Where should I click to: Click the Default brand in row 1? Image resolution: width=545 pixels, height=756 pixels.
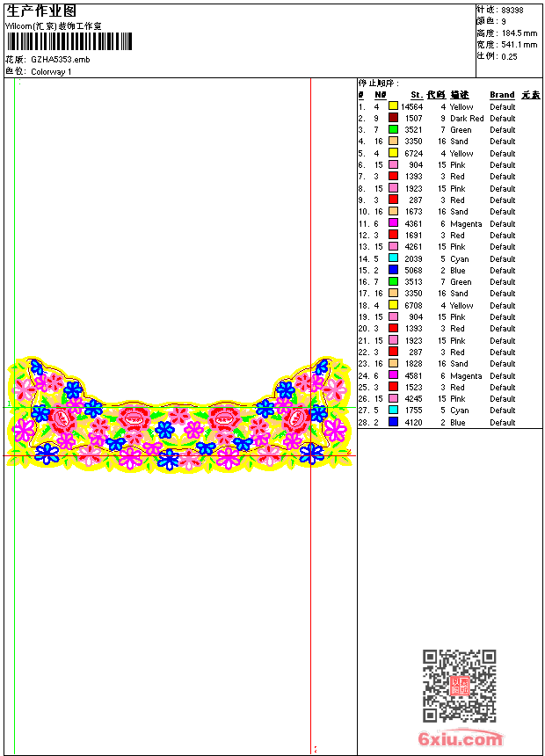click(503, 107)
